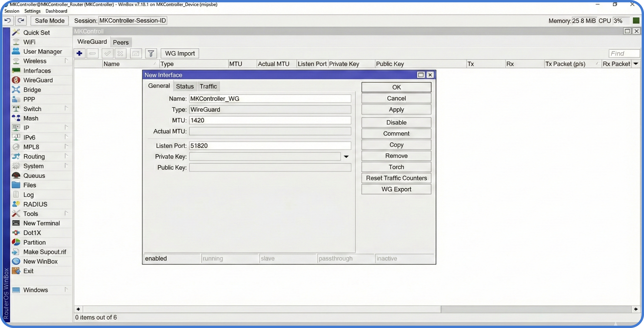
Task: Open Quick Set configuration
Action: coord(36,32)
